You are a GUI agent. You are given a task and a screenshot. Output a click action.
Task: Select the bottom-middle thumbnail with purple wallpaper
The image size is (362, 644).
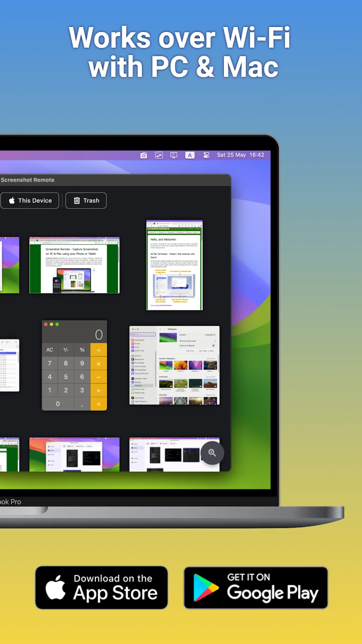click(74, 454)
